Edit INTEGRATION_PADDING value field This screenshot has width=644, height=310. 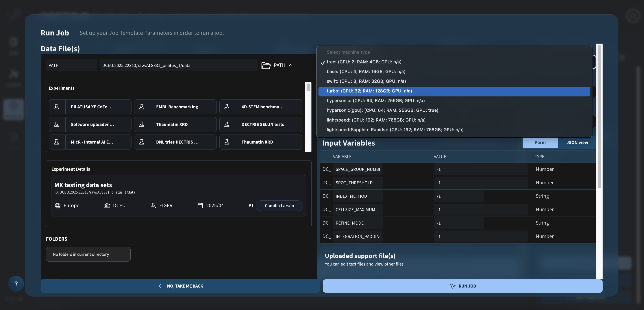tap(481, 236)
